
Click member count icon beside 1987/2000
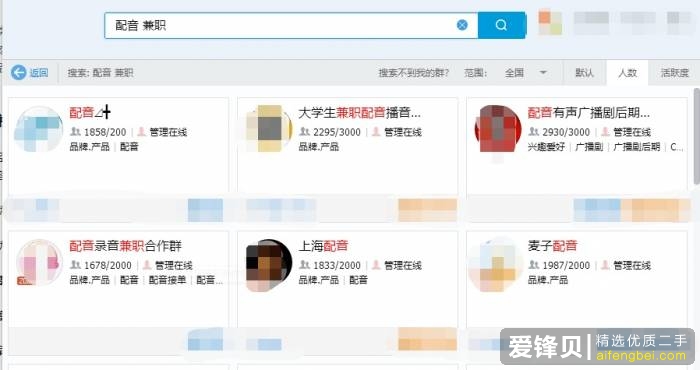[x=533, y=265]
